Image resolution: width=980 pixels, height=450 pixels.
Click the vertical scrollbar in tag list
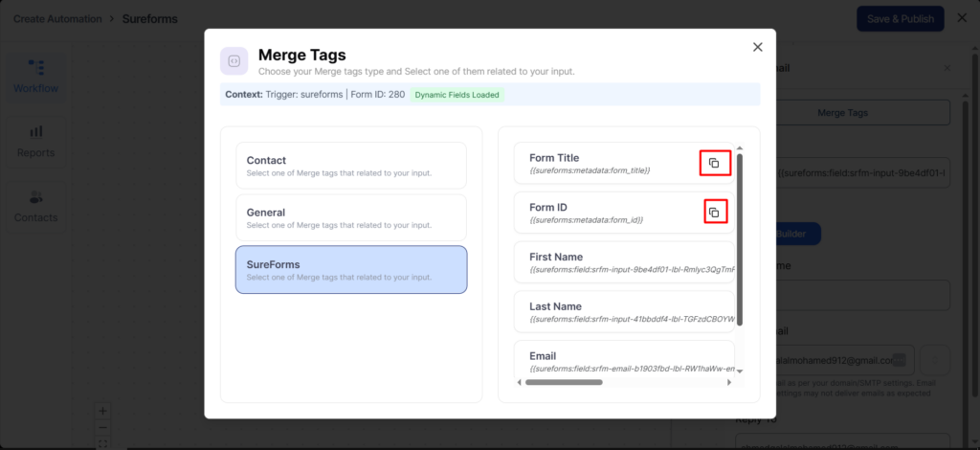click(x=740, y=239)
